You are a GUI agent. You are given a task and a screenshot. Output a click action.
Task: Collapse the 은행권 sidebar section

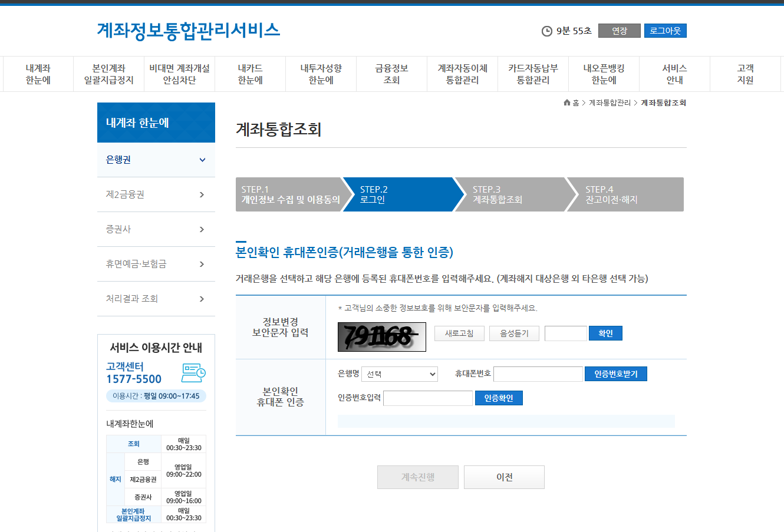tap(156, 160)
